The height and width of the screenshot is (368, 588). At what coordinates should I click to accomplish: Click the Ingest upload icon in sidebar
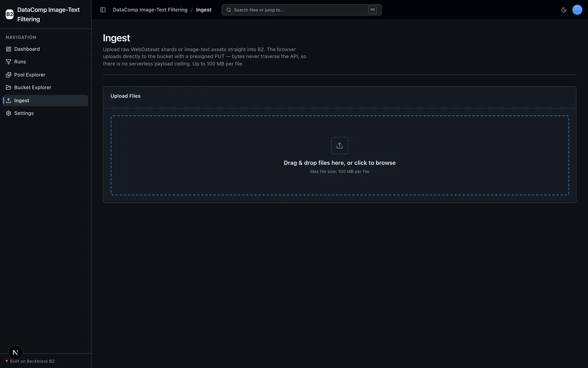[8, 100]
